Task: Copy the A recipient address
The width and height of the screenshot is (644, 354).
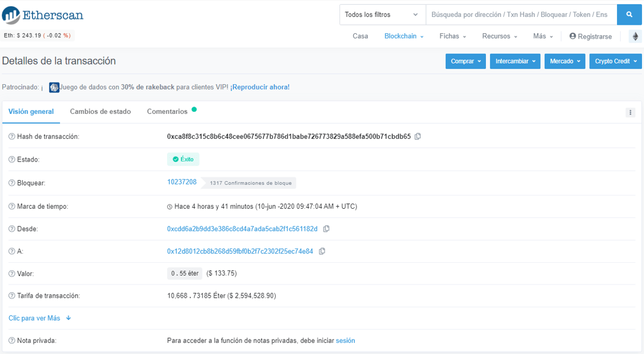Action: [x=322, y=251]
